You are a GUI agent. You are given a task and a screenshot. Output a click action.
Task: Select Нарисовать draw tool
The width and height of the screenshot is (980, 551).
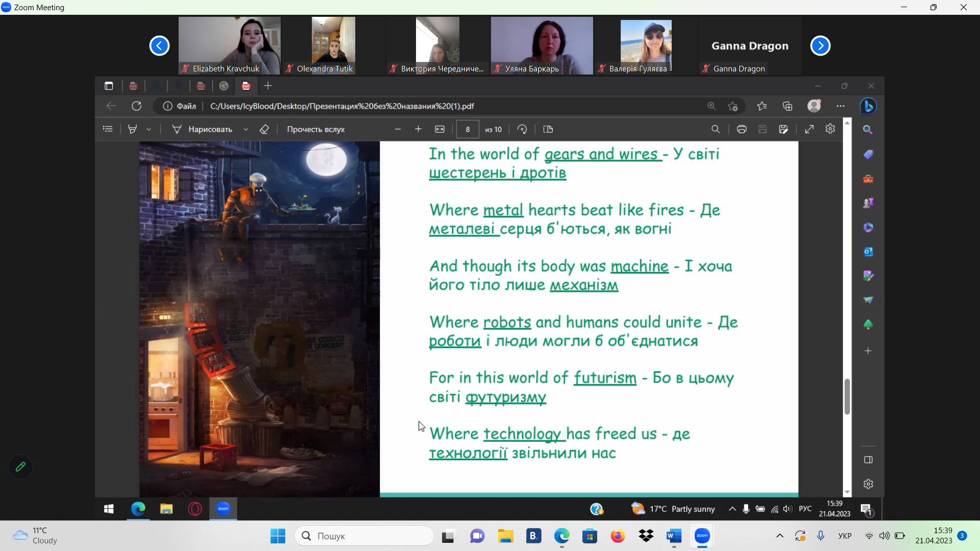click(203, 129)
